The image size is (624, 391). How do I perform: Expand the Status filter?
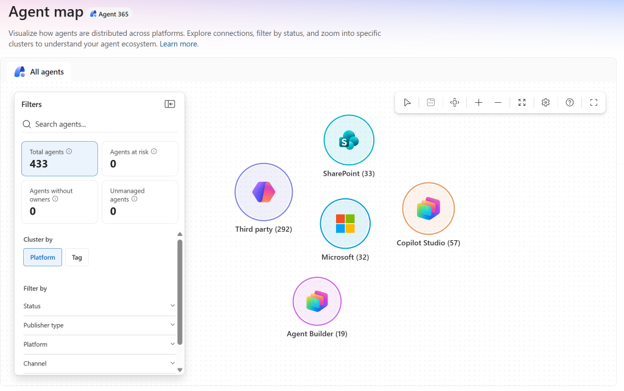pyautogui.click(x=99, y=306)
